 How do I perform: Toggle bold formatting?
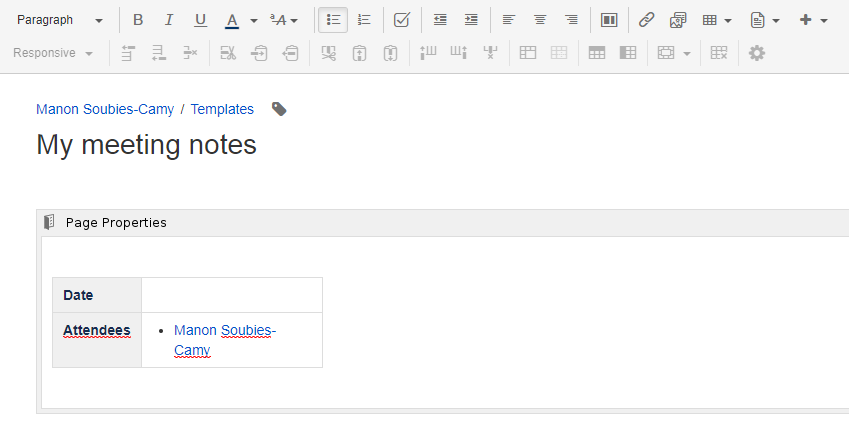coord(138,20)
